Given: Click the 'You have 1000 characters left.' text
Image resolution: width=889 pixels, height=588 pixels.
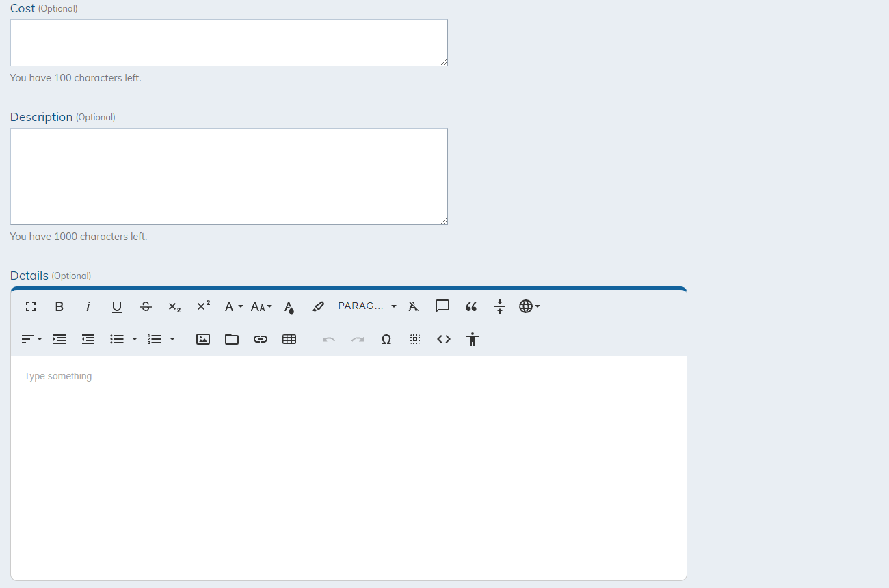Looking at the screenshot, I should click(79, 237).
